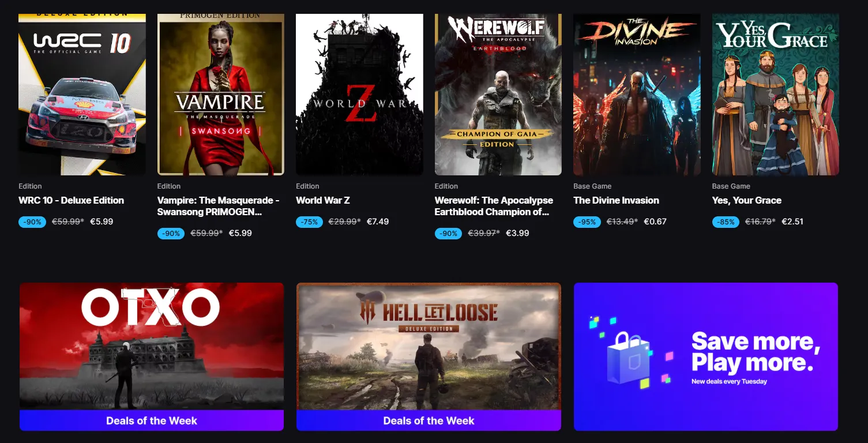Screen dimensions: 868x443
Task: Open Vampire: The Masquerade Swansong cover image
Action: click(221, 95)
